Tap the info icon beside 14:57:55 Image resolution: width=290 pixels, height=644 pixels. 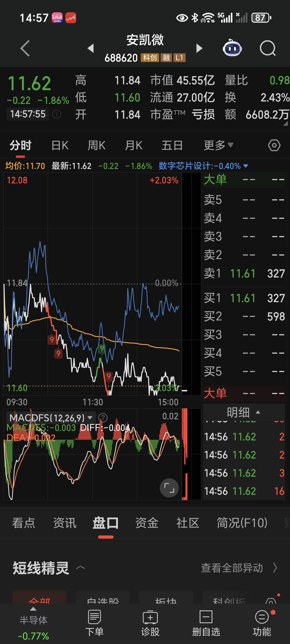[57, 114]
